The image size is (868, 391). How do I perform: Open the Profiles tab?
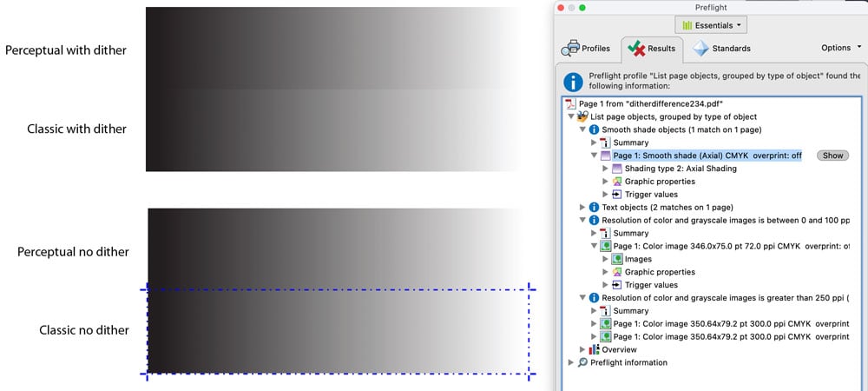point(587,48)
